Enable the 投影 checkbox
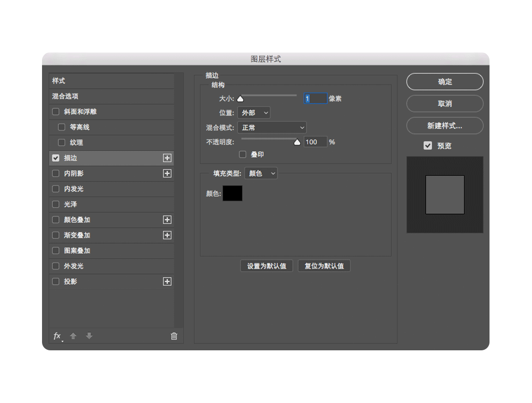 coord(55,281)
